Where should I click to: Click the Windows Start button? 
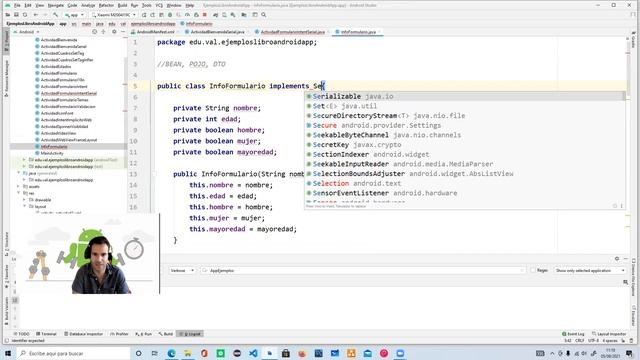8,353
